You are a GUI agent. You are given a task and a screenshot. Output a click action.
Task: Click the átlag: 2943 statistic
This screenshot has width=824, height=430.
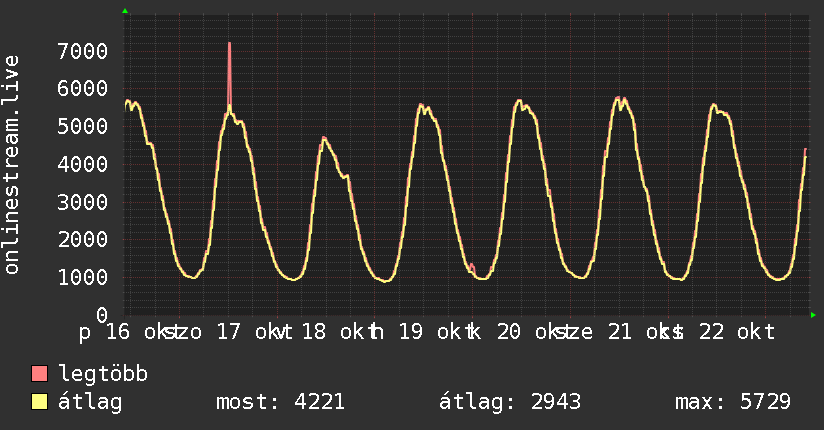tap(510, 403)
